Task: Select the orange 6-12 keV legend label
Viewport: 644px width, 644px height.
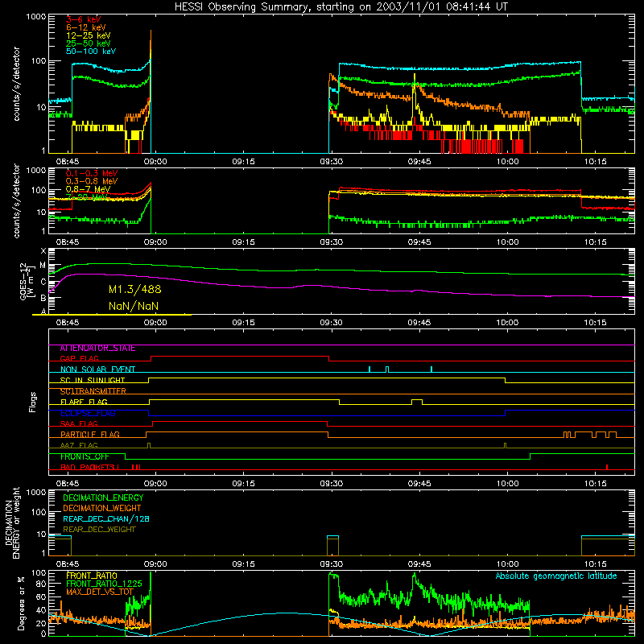Action: pos(86,27)
